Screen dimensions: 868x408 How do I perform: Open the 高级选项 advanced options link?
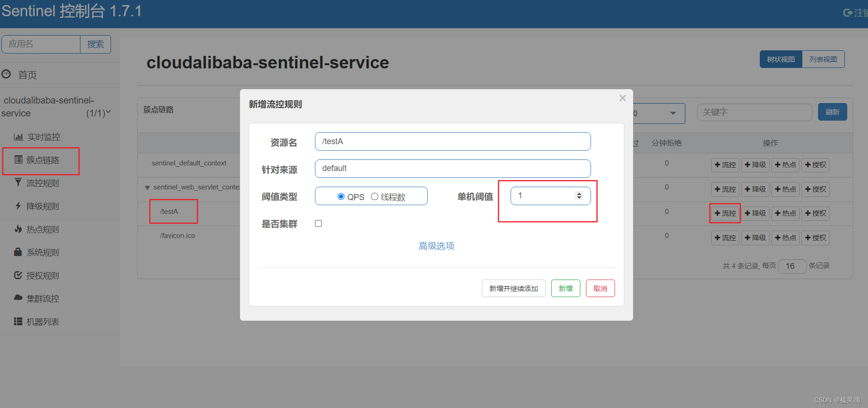click(x=436, y=246)
